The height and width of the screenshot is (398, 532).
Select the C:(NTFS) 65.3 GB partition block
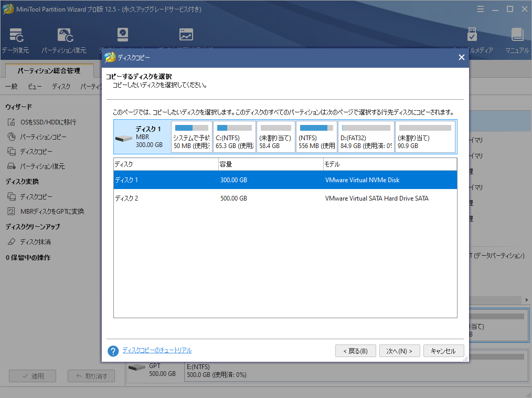(235, 137)
